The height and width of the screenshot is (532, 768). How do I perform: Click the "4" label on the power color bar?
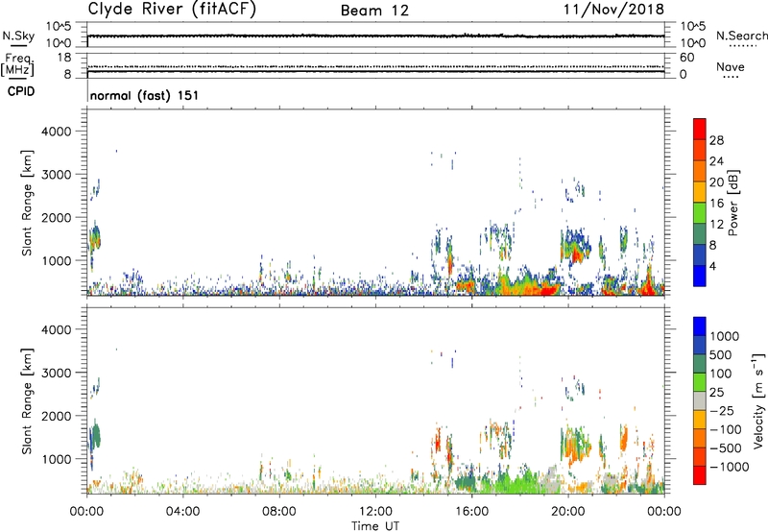coord(713,267)
